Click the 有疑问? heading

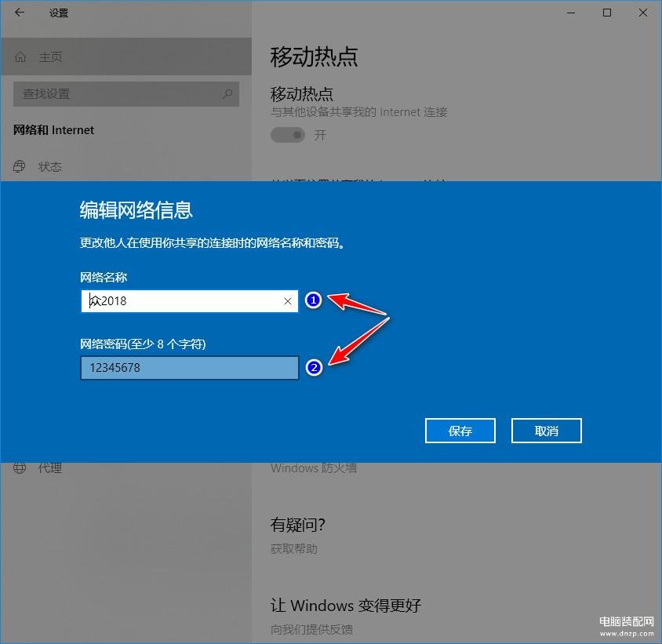297,525
